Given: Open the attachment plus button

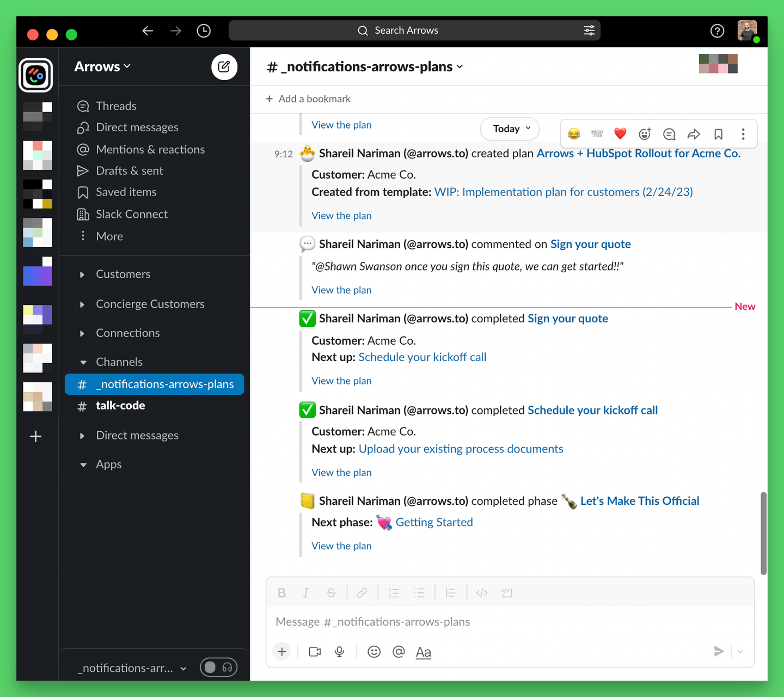Looking at the screenshot, I should click(x=282, y=652).
